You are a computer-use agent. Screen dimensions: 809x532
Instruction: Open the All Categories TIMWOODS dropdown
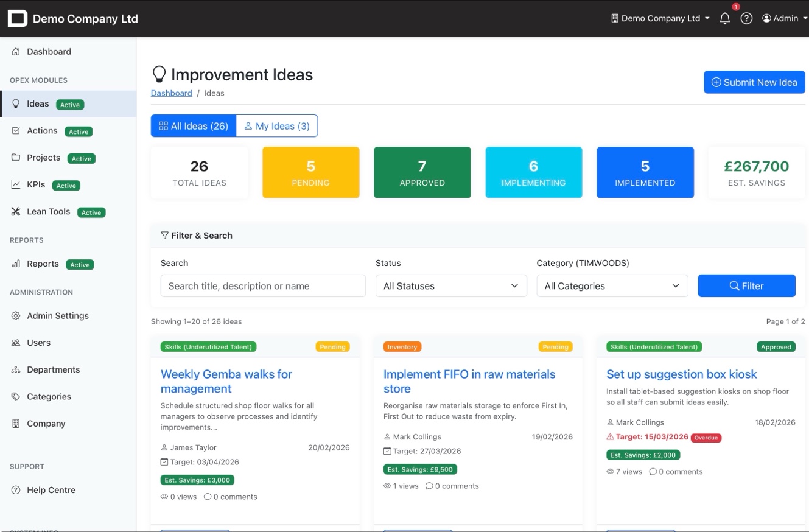pyautogui.click(x=612, y=285)
